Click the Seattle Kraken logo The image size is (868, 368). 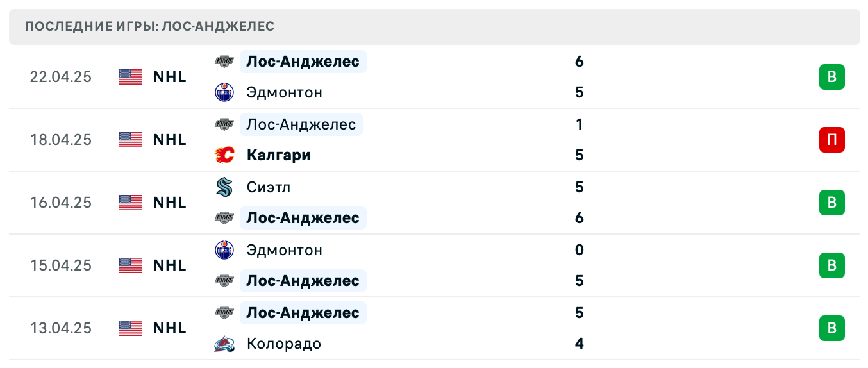pos(224,187)
